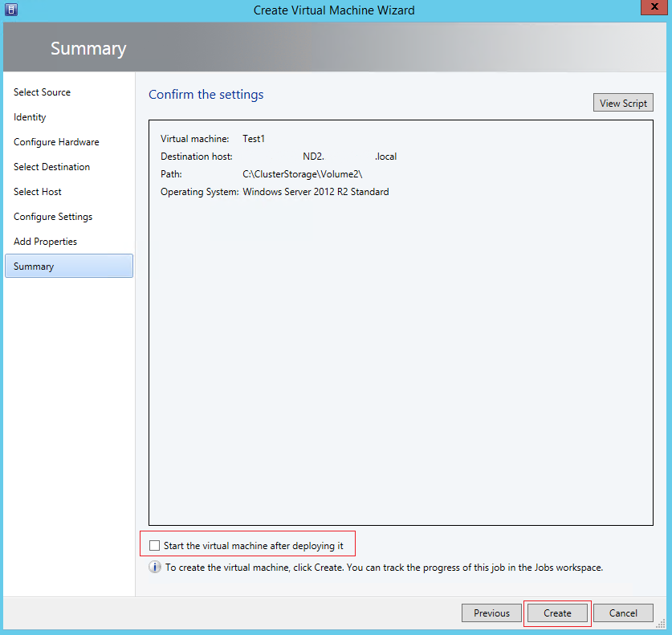Click the View Script button
The height and width of the screenshot is (635, 672).
623,104
